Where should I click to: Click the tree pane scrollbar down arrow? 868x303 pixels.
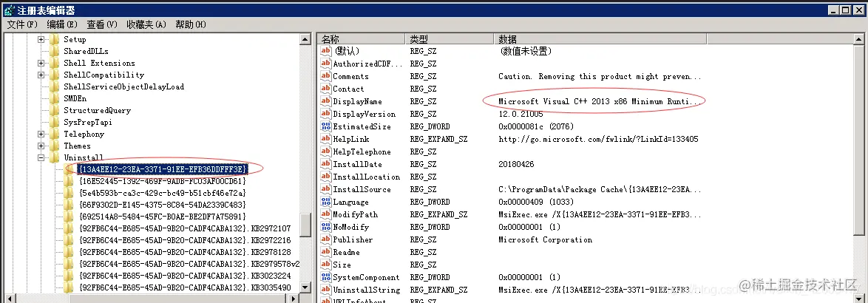coord(305,287)
